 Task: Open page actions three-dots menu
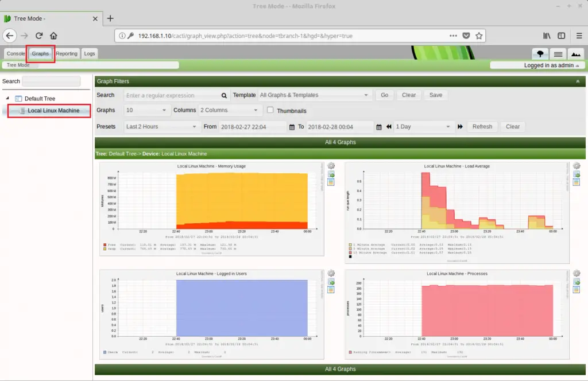pos(453,36)
